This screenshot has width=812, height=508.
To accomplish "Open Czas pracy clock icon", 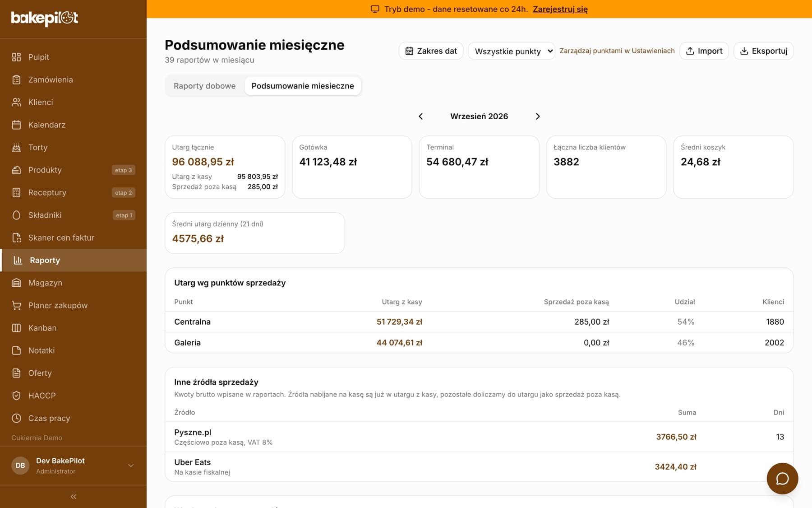I will point(16,418).
